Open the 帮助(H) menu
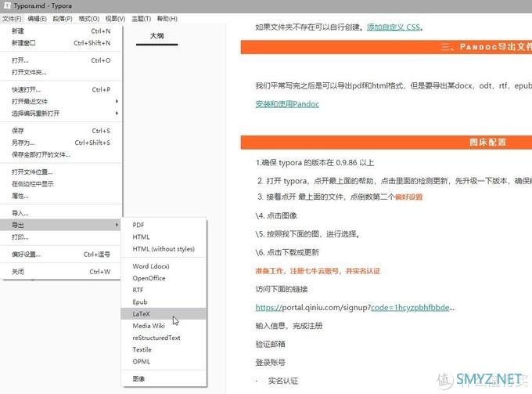Viewport: 532px width, 394px height. click(167, 19)
